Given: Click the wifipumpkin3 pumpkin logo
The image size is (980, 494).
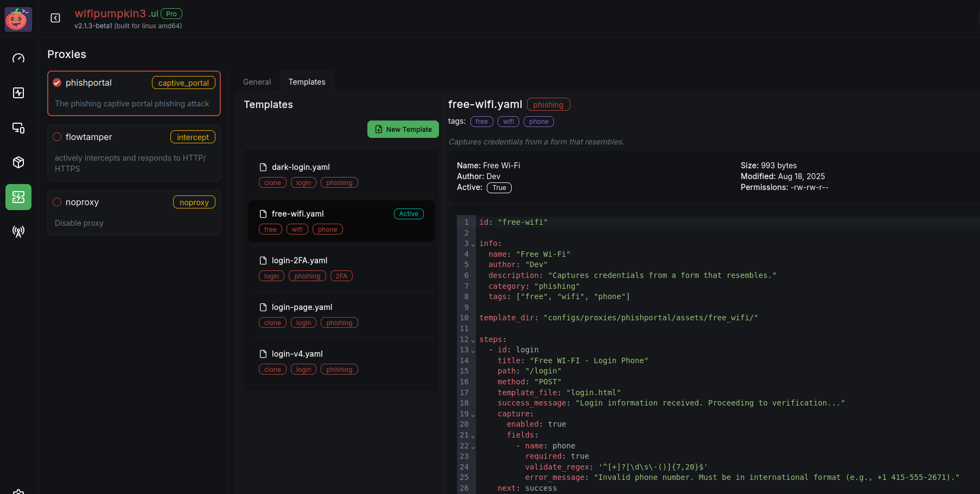Looking at the screenshot, I should click(18, 19).
